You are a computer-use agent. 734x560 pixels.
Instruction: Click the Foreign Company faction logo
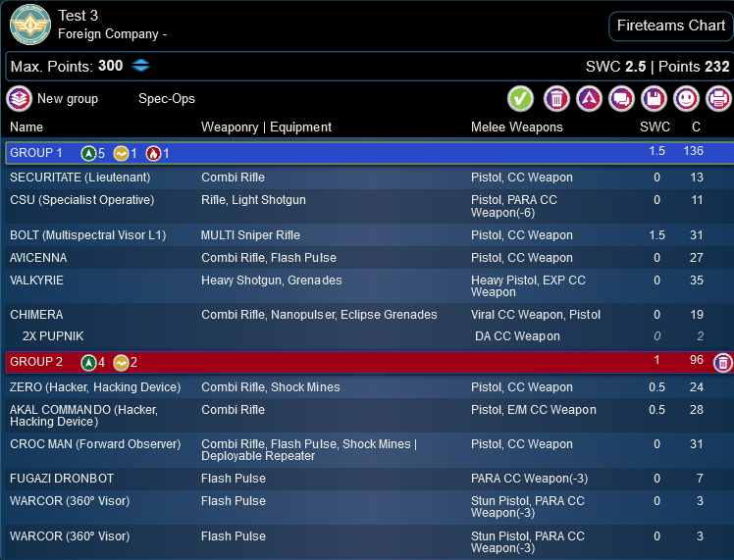30,25
